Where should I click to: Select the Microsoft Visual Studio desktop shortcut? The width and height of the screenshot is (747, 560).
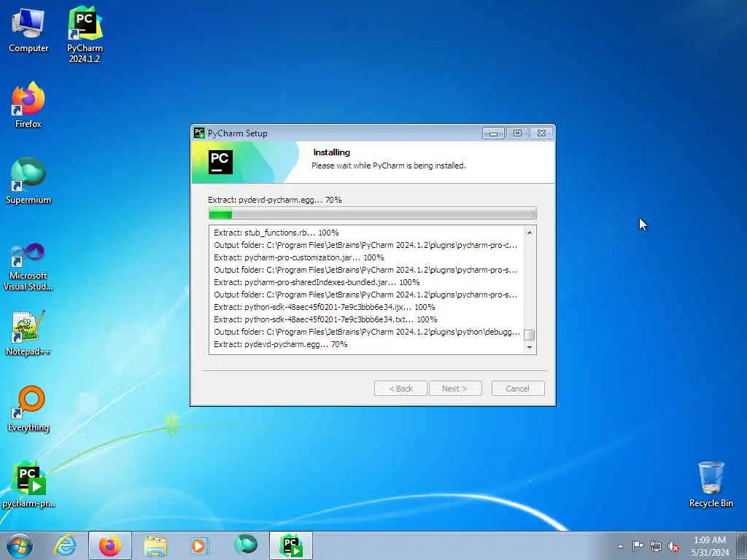28,267
